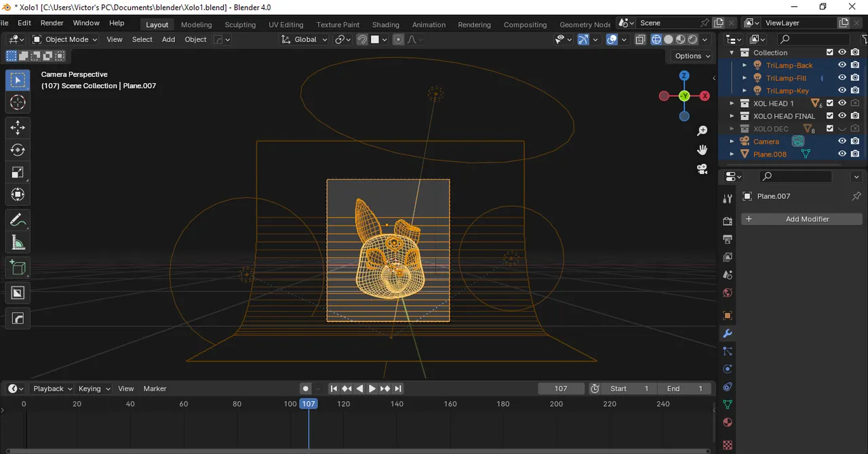Click the pan hand in the viewport

703,150
